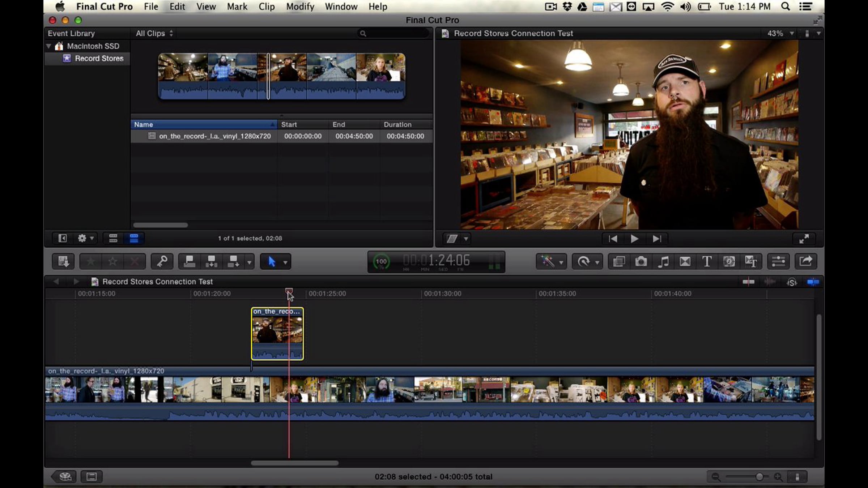The image size is (868, 488).
Task: Open the Inspector sliders button
Action: click(x=778, y=261)
